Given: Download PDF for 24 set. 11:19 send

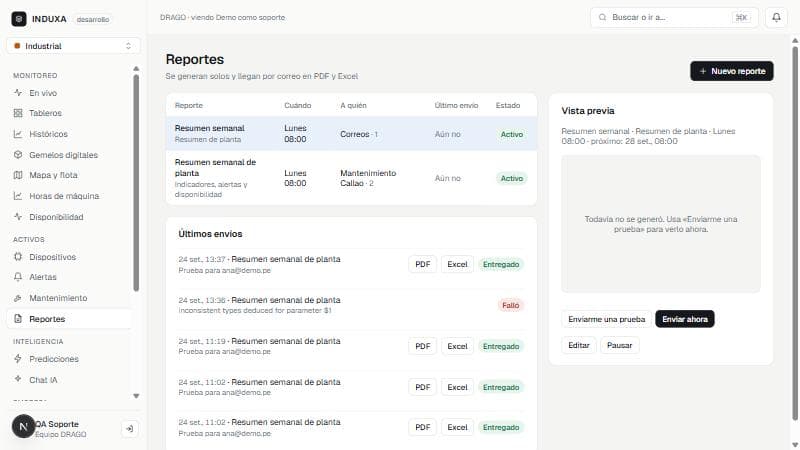Looking at the screenshot, I should point(422,346).
